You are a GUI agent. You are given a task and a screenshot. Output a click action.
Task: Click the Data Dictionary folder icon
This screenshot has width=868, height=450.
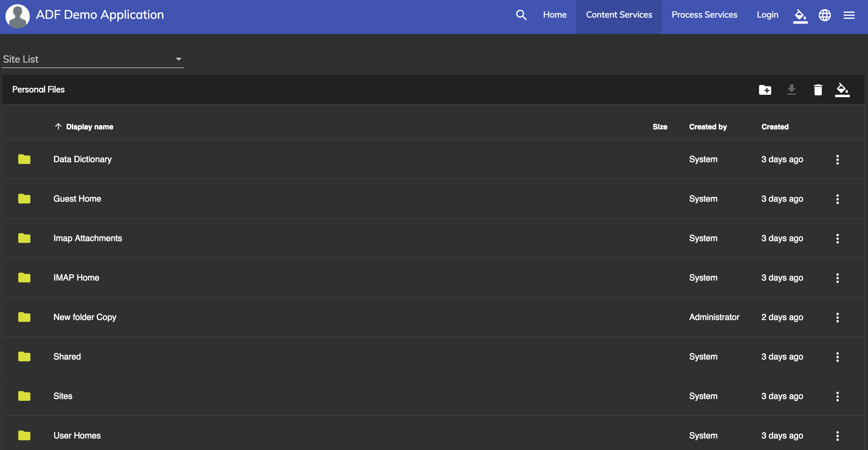[x=24, y=159]
